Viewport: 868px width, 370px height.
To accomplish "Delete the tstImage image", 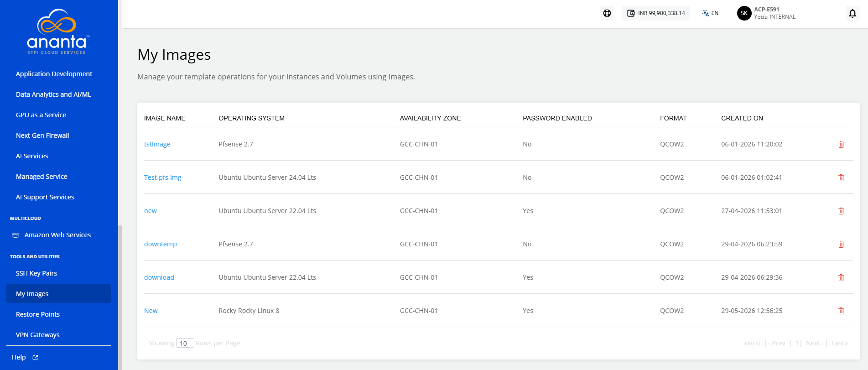I will click(x=841, y=144).
